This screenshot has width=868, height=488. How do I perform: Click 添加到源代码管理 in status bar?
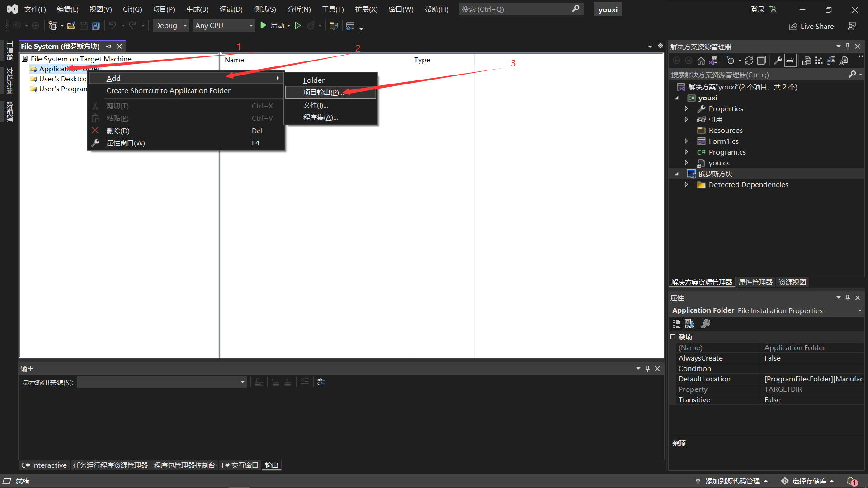(x=732, y=481)
